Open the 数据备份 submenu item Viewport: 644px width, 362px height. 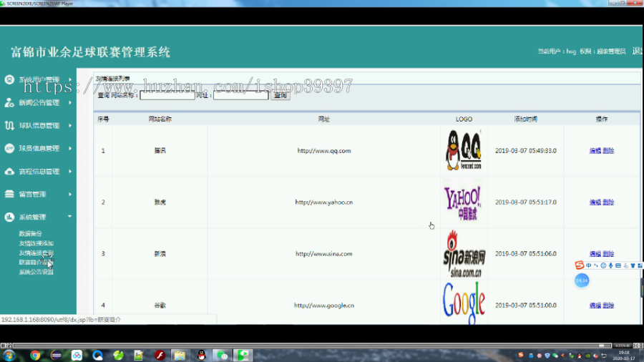tap(30, 233)
